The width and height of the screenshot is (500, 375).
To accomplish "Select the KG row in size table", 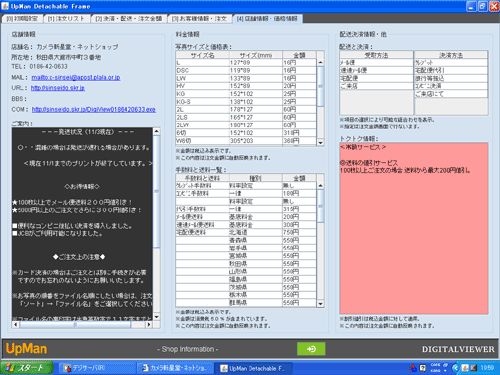I will (246, 94).
